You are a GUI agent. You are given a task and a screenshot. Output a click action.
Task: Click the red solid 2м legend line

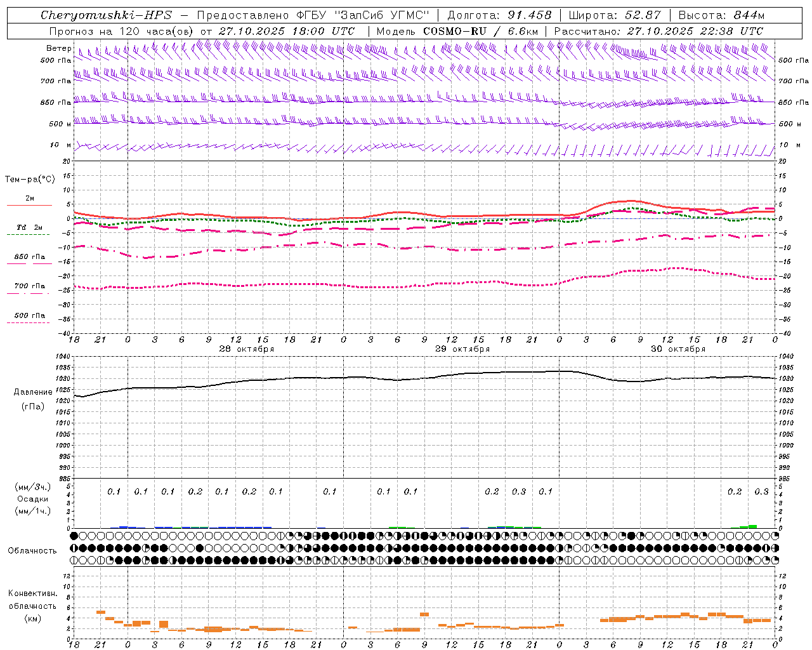point(29,205)
